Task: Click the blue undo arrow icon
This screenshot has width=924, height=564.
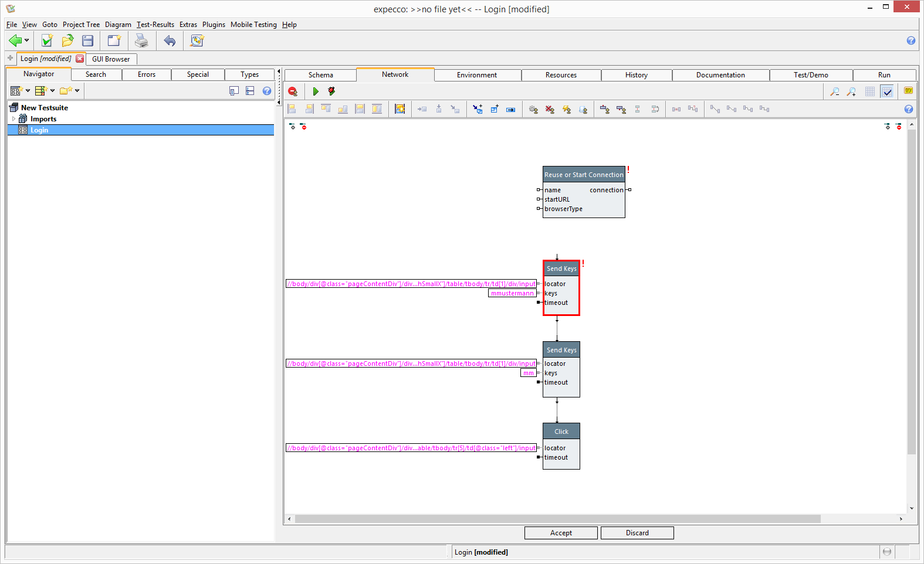Action: (x=170, y=40)
